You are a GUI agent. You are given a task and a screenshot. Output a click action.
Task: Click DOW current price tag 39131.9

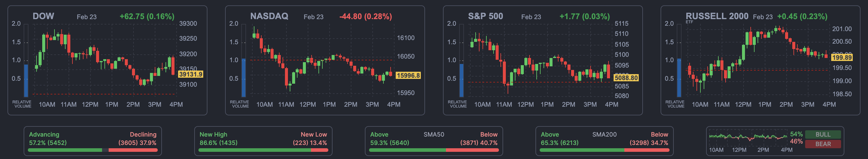coord(190,74)
